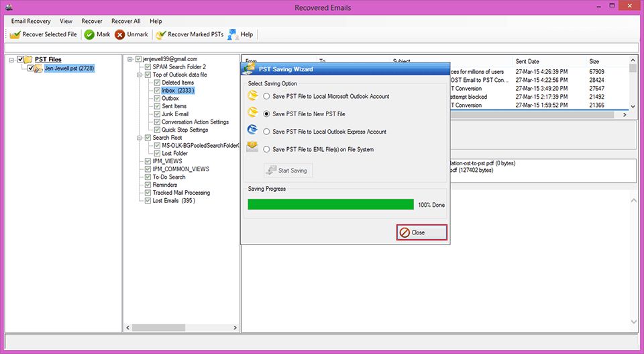Toggle the Jen Jewell.pst checkbox
This screenshot has height=354, width=644.
tap(30, 69)
